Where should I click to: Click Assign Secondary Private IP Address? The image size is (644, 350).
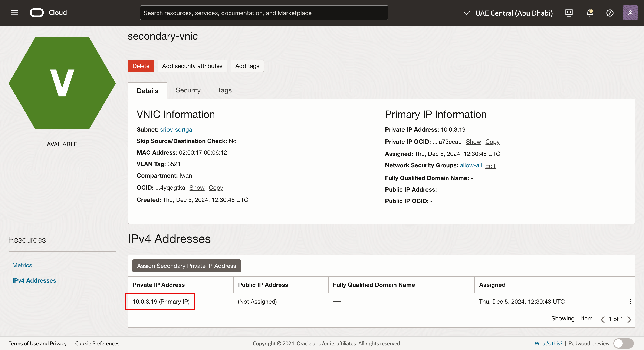click(186, 266)
